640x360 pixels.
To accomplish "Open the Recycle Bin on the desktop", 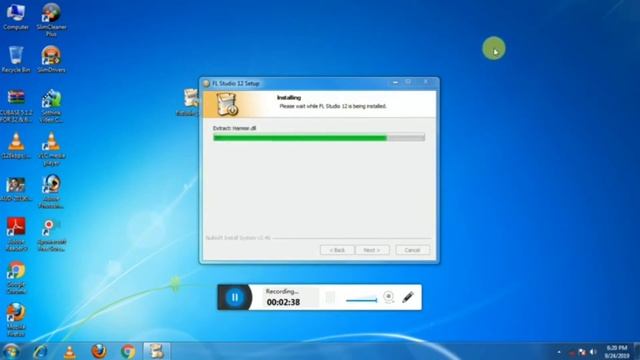I will (x=16, y=60).
